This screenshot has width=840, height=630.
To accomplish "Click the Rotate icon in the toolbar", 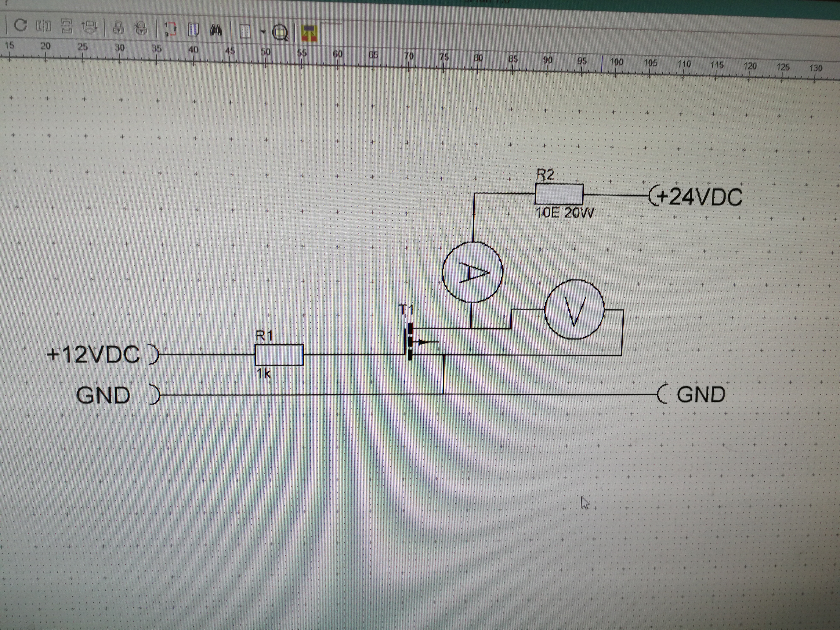I will click(21, 25).
